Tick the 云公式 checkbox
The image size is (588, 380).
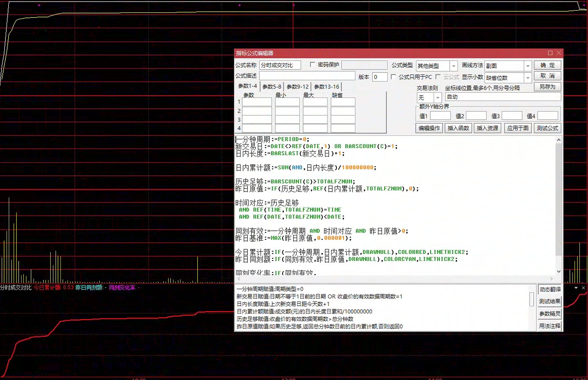coord(438,77)
